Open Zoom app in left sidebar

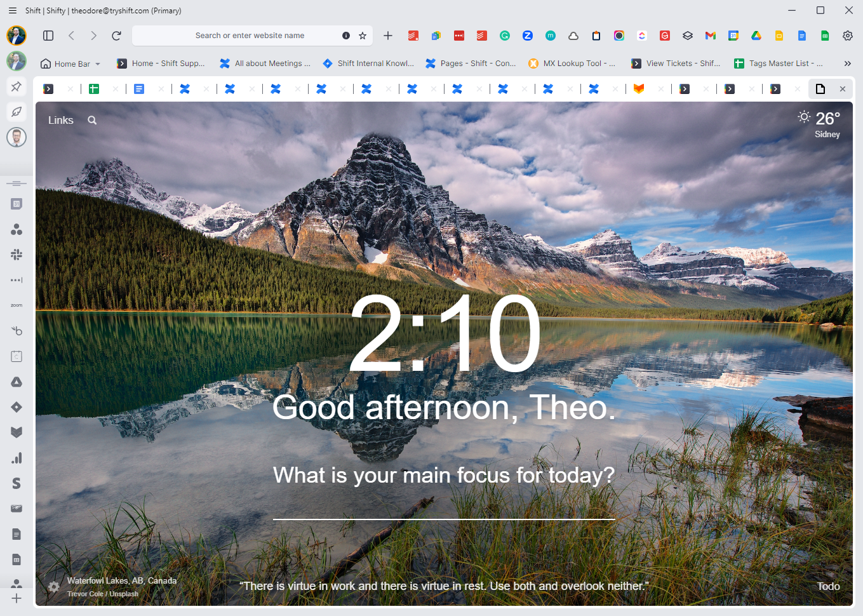click(17, 305)
